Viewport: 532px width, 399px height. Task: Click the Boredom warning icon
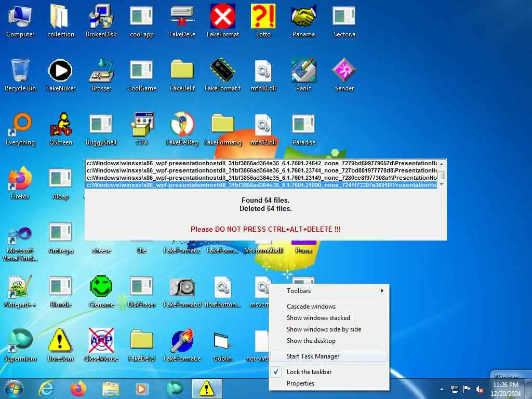click(60, 345)
